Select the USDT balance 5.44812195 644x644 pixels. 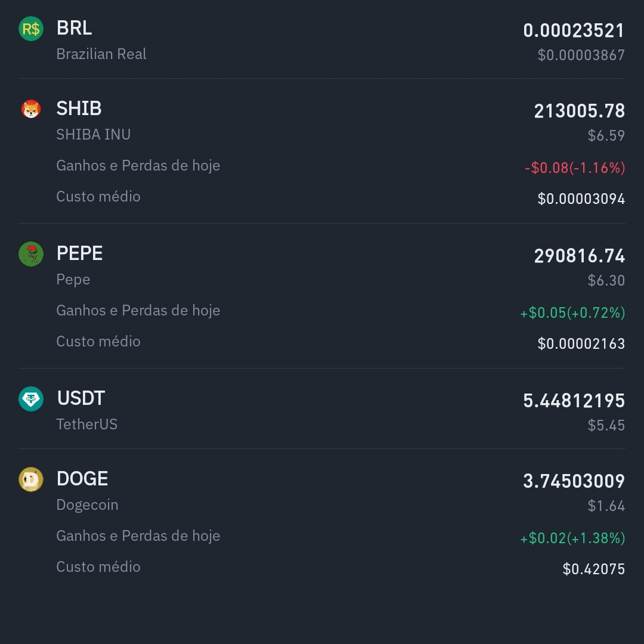pos(574,401)
